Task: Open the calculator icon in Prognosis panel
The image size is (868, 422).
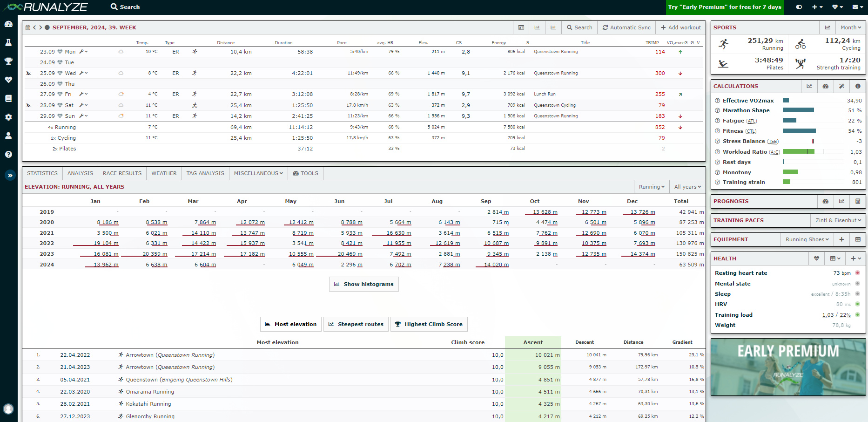Action: [858, 201]
